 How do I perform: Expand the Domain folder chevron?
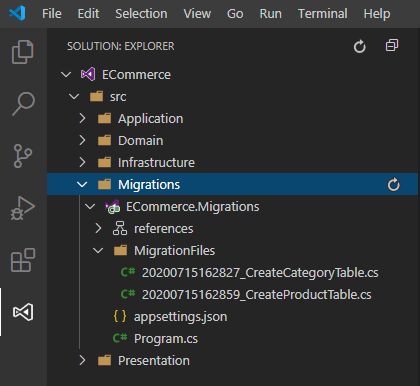82,140
